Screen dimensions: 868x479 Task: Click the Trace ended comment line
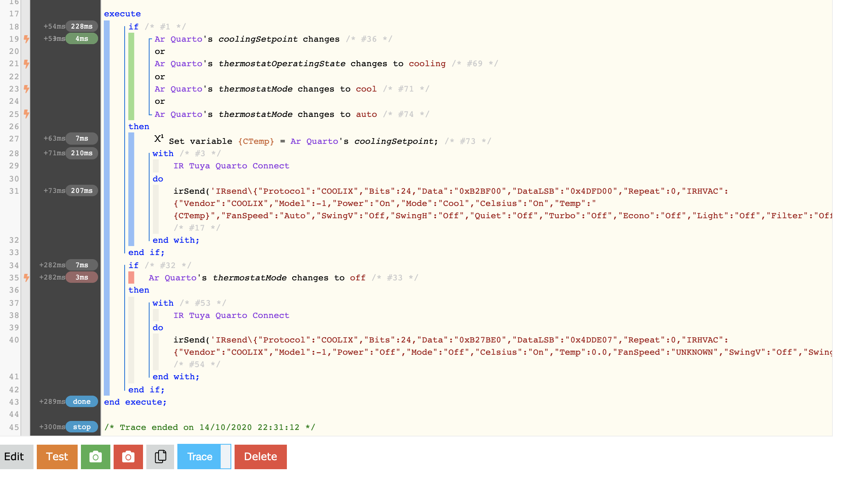click(210, 427)
